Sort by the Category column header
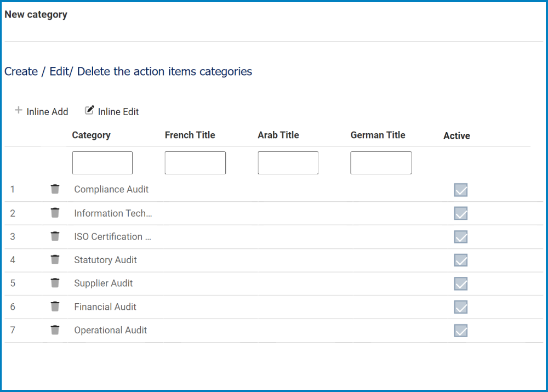 click(91, 135)
